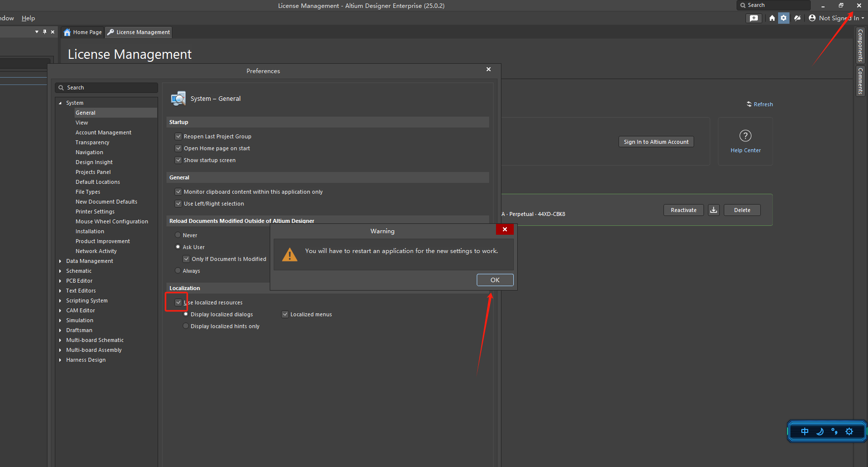Open the Help menu
868x467 pixels.
point(28,18)
